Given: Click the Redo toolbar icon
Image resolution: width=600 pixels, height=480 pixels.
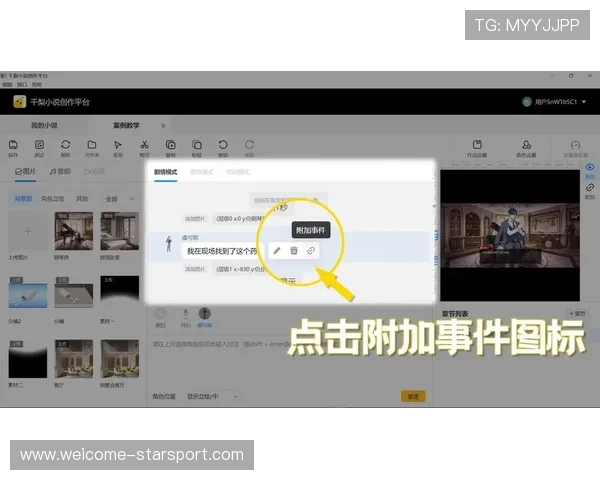Looking at the screenshot, I should tap(249, 145).
